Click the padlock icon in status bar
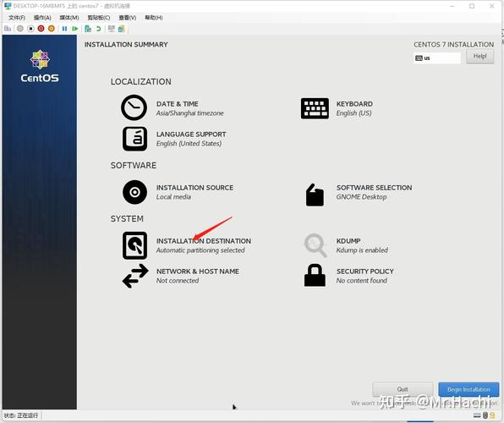 point(492,415)
